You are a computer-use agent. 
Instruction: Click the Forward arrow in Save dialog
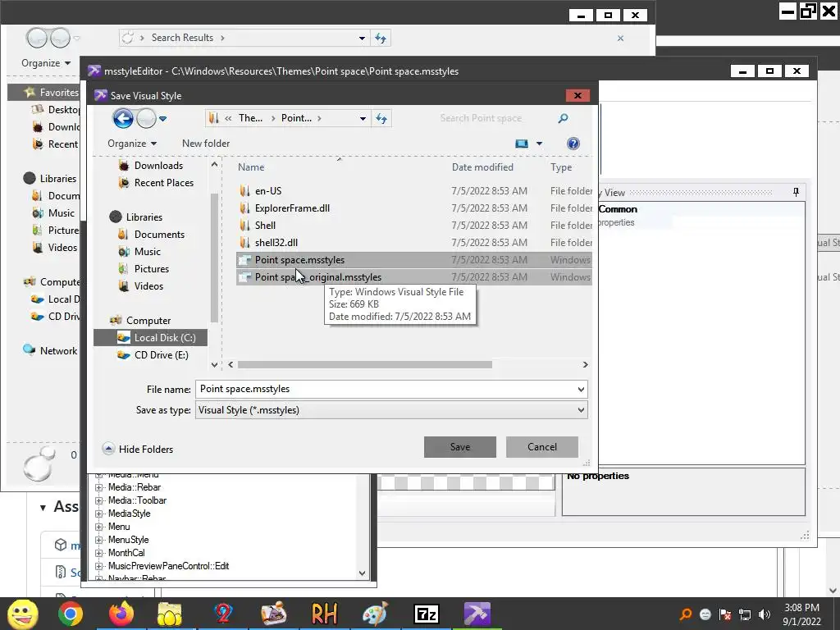[146, 118]
